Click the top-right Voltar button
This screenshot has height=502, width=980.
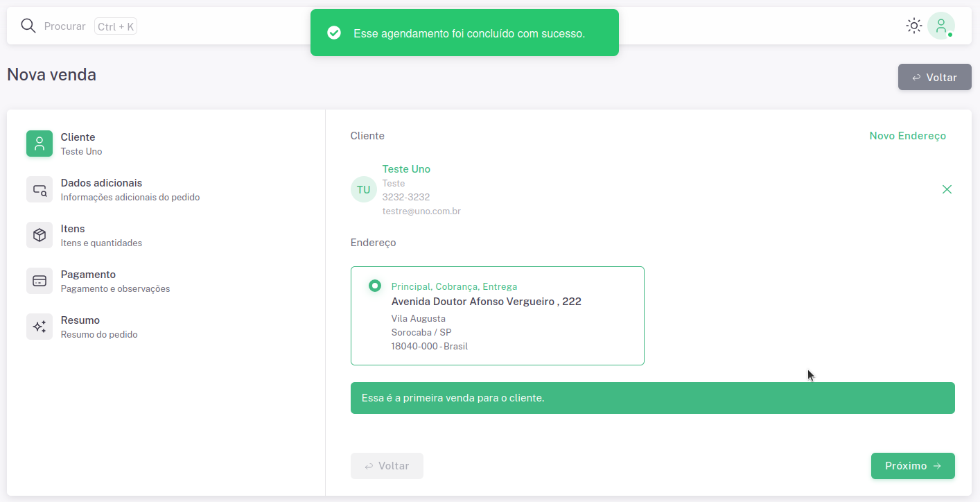click(934, 77)
